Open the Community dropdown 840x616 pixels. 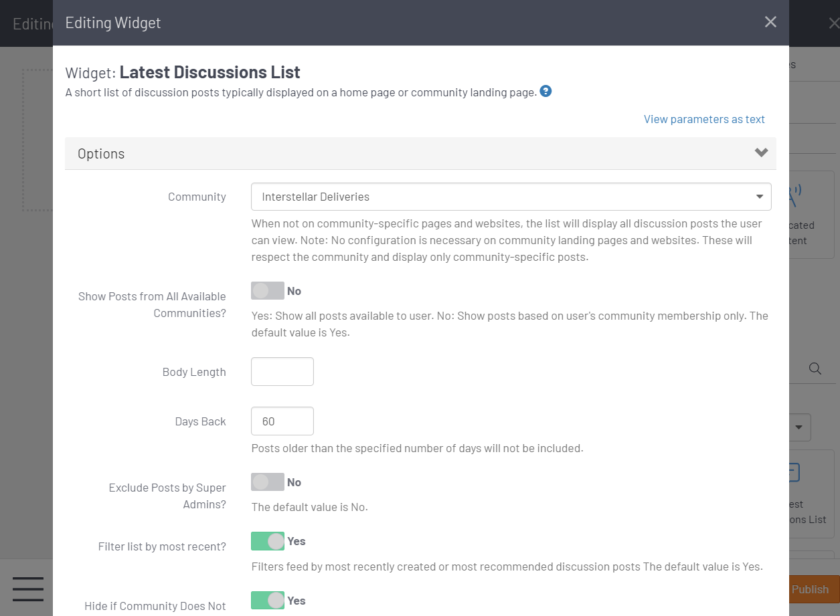point(511,197)
